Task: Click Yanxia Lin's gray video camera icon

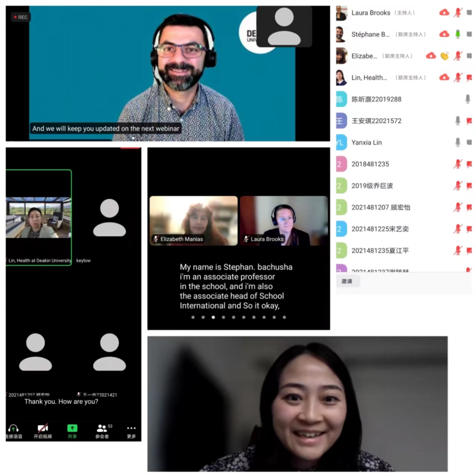Action: (469, 142)
